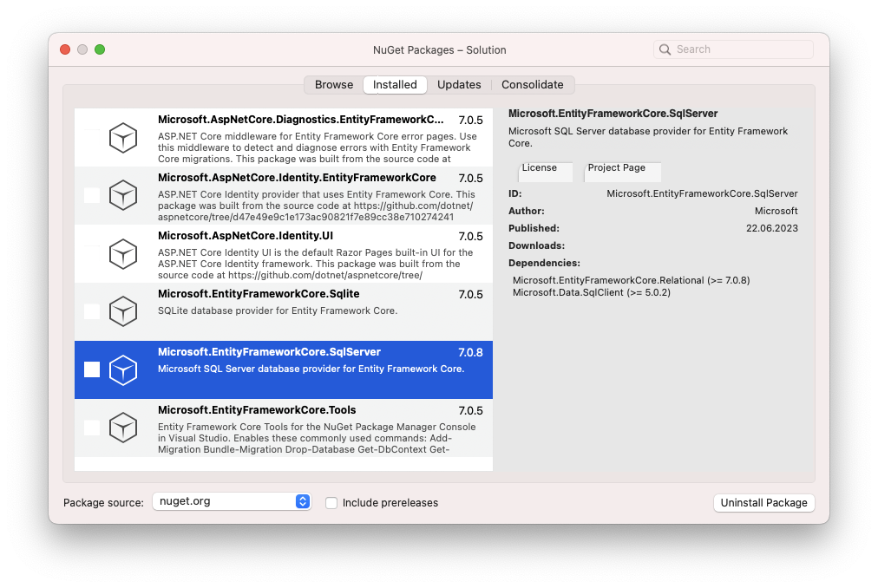878x588 pixels.
Task: Open the Project Page link
Action: pyautogui.click(x=622, y=172)
